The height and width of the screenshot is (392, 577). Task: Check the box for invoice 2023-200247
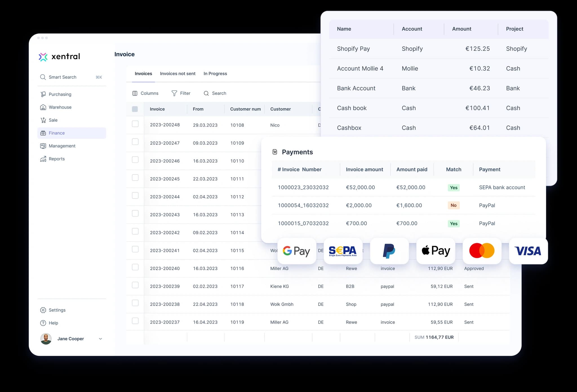click(135, 142)
